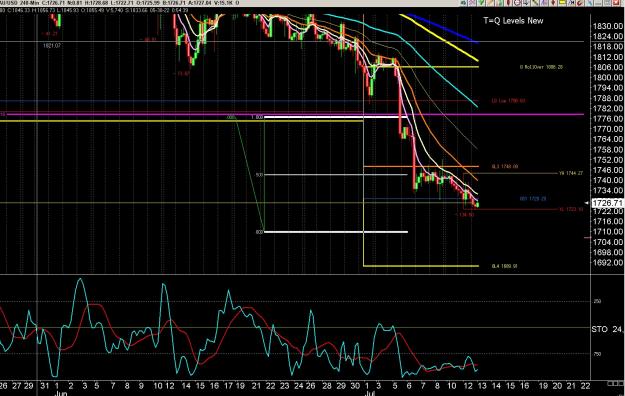Click the yellow horizontal bar toolbar icon
This screenshot has width=625, height=396.
click(x=562, y=2)
